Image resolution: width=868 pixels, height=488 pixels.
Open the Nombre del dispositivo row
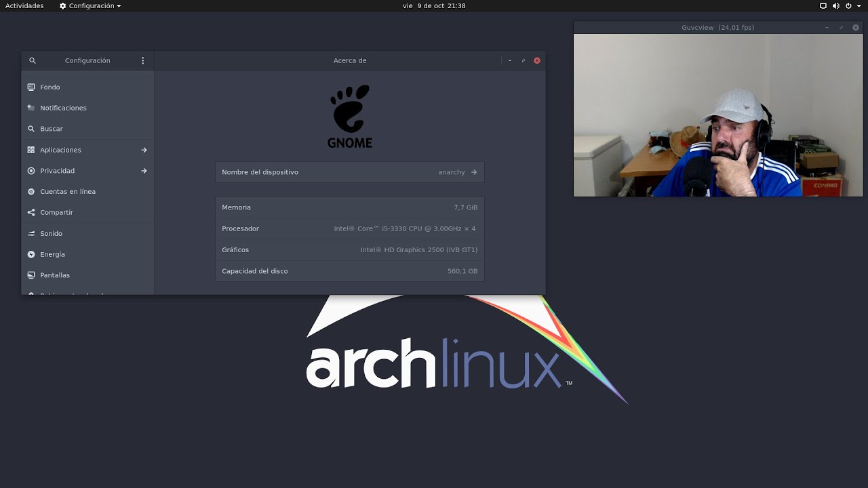350,172
